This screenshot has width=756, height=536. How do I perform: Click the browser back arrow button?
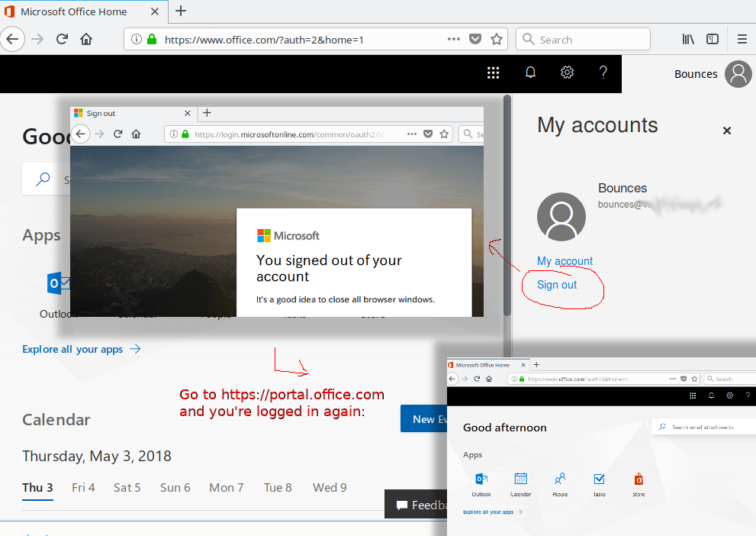[x=12, y=39]
